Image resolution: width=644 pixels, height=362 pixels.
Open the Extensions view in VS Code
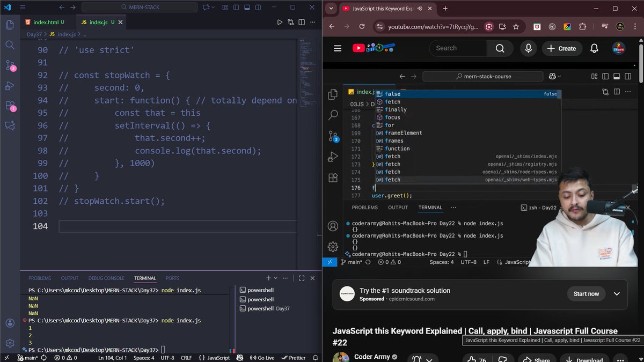point(10,106)
